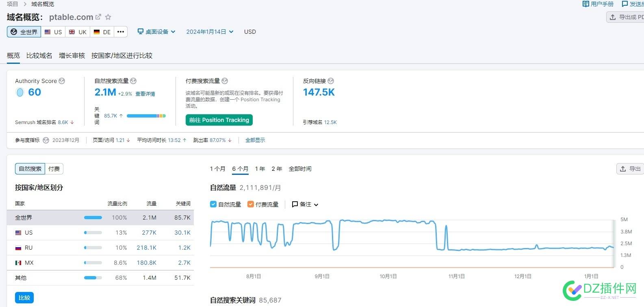Open the 概览 tab

(13, 55)
